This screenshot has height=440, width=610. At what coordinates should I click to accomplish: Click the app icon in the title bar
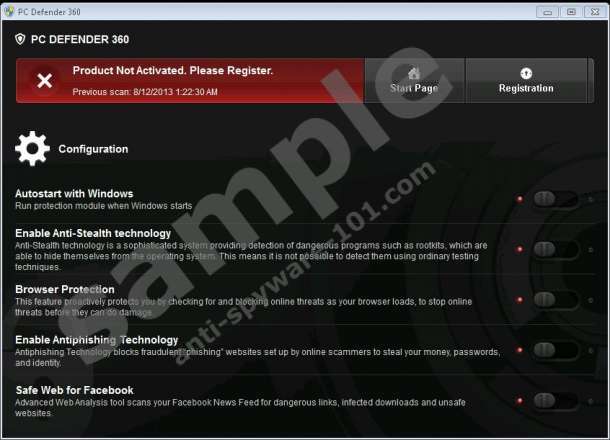pos(9,11)
